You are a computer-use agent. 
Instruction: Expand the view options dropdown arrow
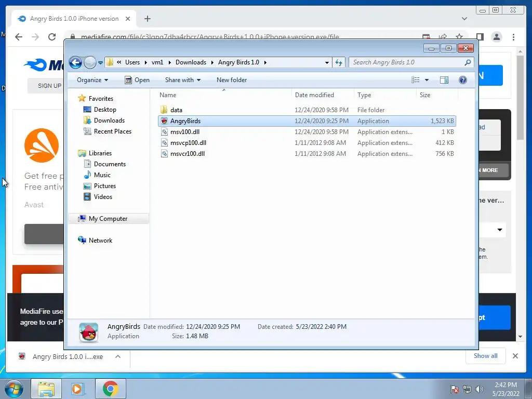pos(427,80)
